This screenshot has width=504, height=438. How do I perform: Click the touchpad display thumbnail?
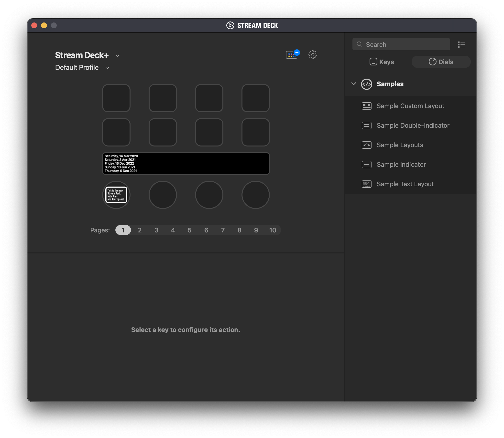(186, 163)
